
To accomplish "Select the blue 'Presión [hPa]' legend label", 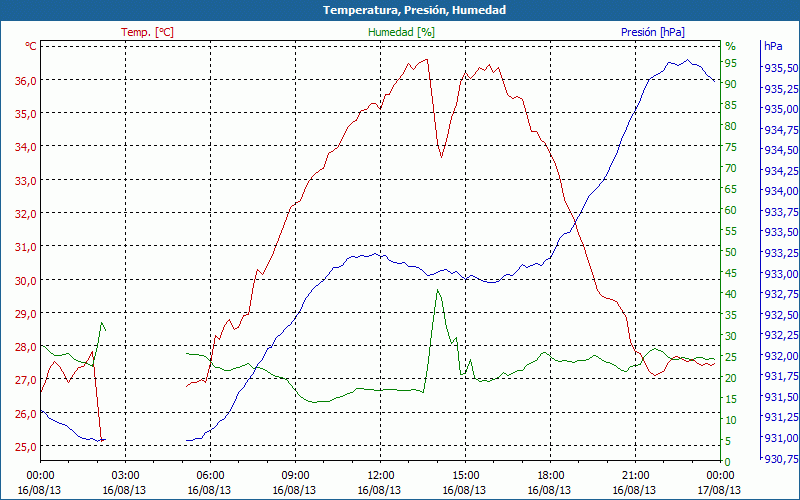I will click(x=653, y=33).
